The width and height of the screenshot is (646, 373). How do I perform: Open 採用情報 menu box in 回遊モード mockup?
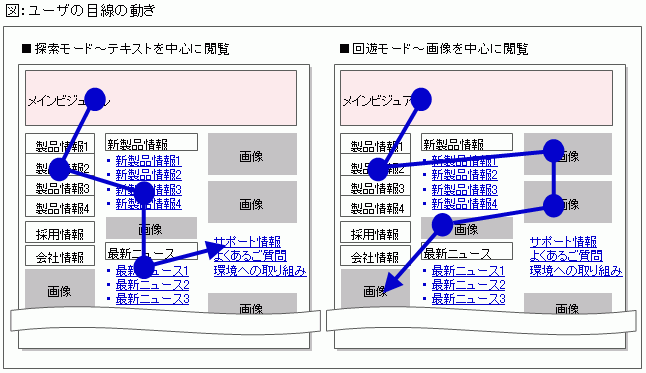[375, 232]
